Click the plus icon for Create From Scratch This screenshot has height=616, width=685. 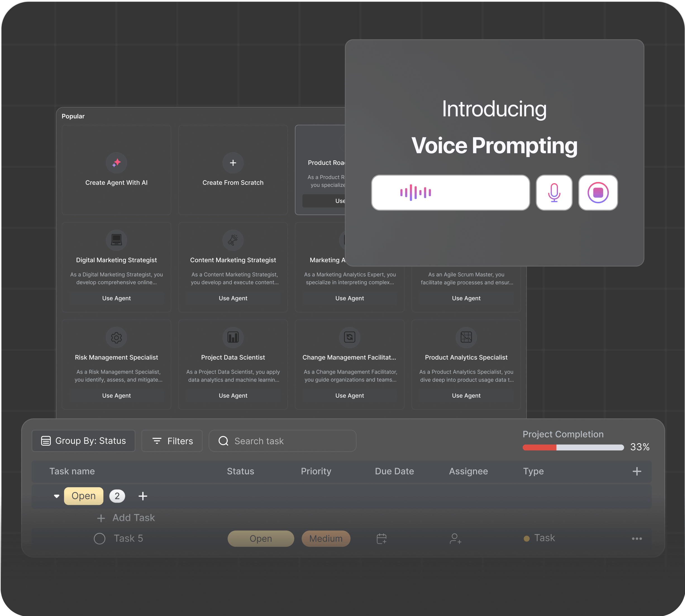[x=233, y=163]
